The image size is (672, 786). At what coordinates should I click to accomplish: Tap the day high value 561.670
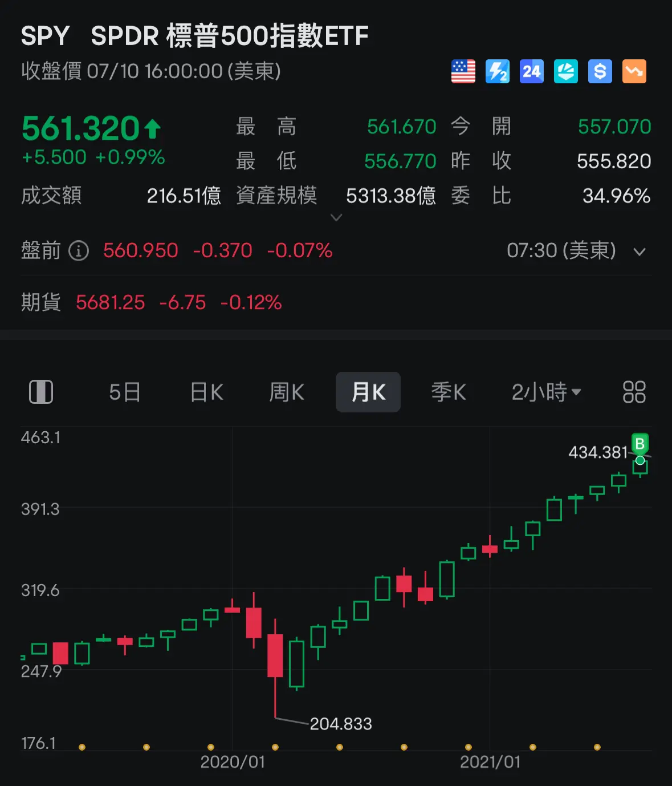(x=401, y=127)
